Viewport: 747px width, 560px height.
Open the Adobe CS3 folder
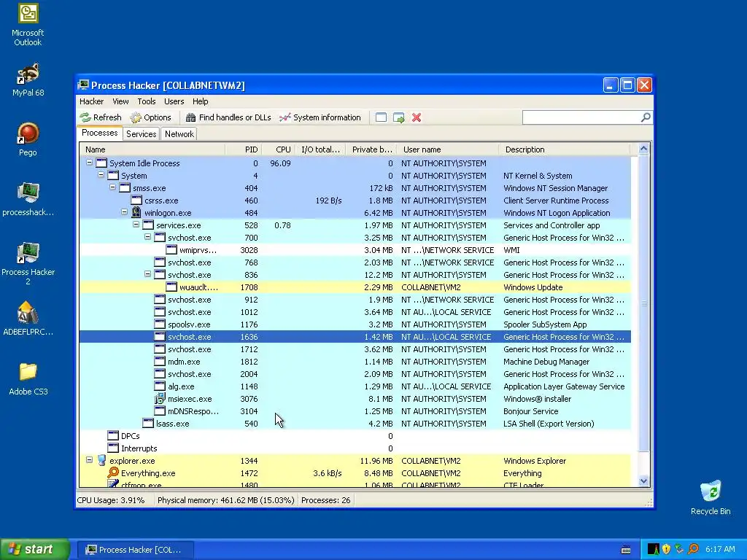28,379
